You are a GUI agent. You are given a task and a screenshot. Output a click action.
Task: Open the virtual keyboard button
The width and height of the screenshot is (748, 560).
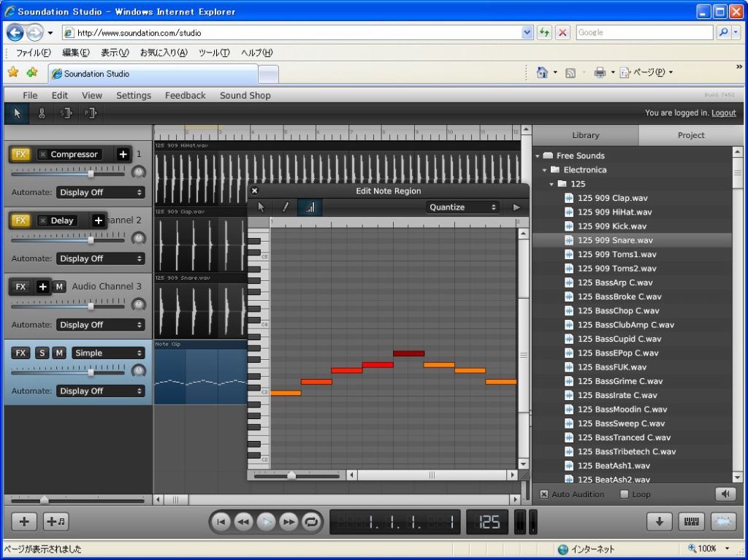(691, 521)
